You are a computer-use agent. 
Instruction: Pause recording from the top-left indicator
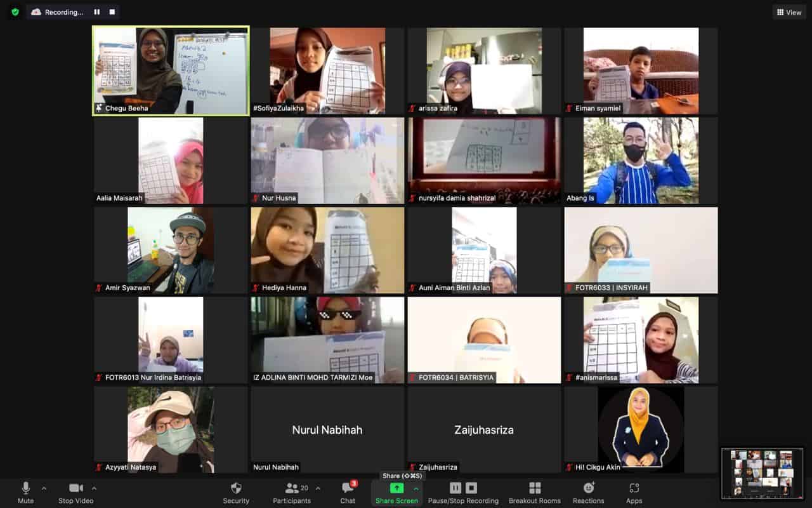coord(97,12)
